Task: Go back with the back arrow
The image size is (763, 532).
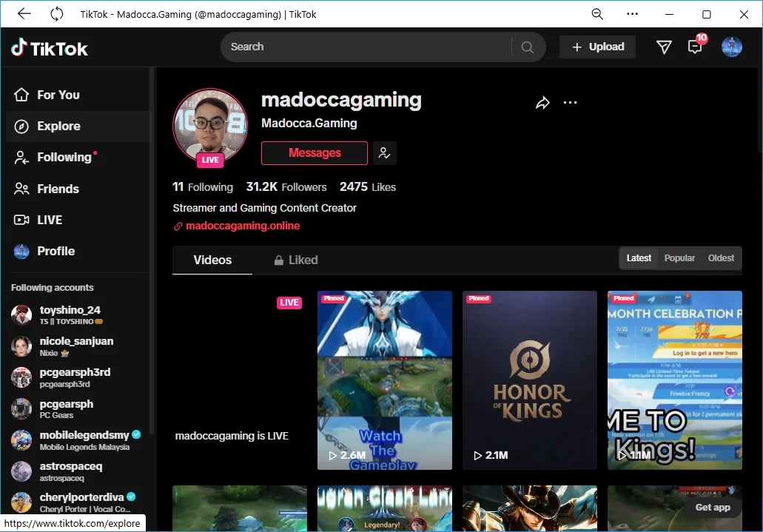Action: tap(24, 13)
